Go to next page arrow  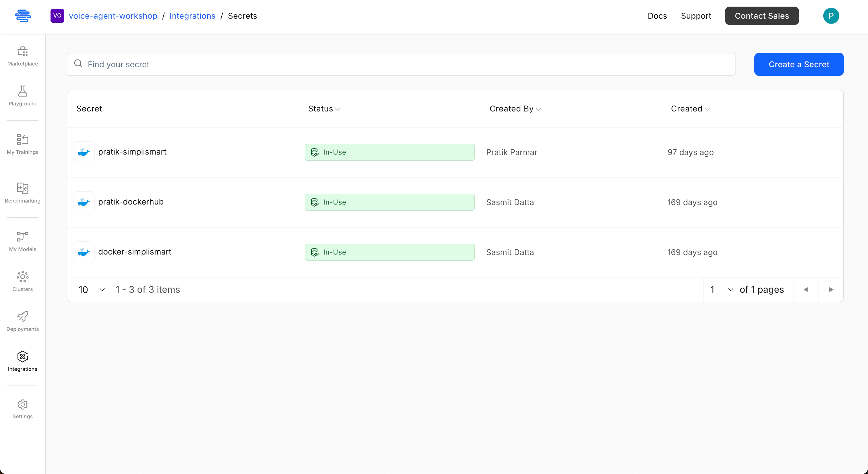pyautogui.click(x=831, y=290)
